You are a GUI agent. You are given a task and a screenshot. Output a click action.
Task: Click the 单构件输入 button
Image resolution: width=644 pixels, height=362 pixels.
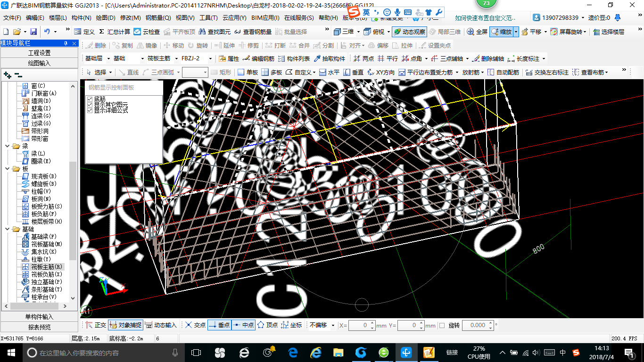click(39, 317)
